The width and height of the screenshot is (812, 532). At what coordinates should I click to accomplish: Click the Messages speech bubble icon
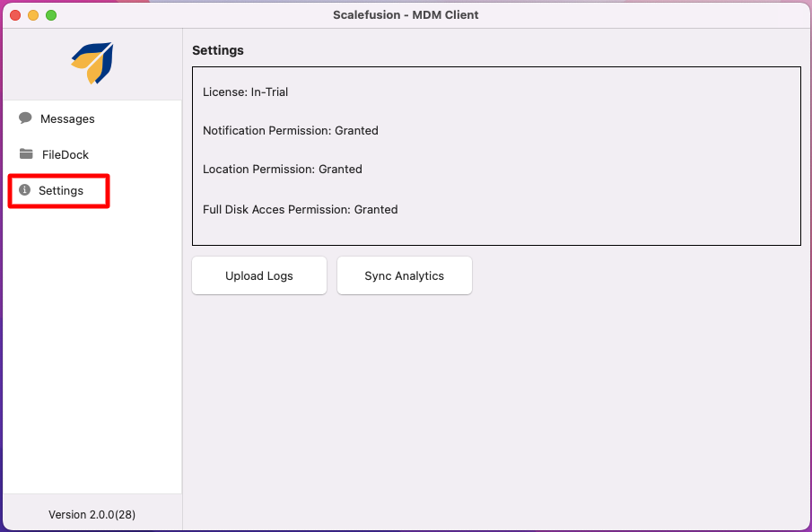pos(25,118)
